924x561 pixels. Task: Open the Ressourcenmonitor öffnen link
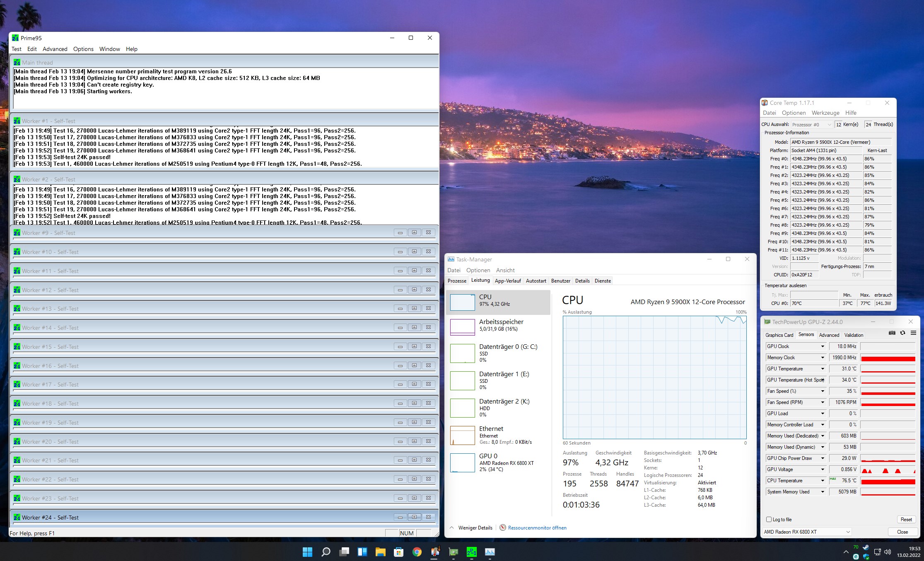537,528
